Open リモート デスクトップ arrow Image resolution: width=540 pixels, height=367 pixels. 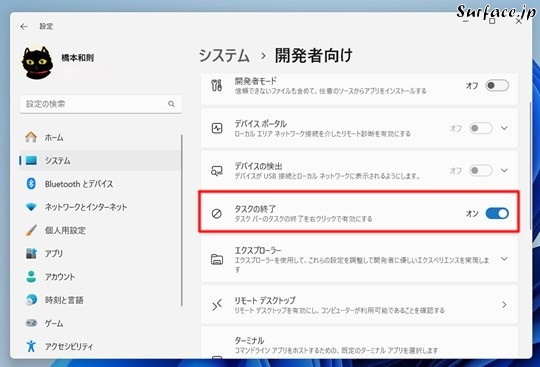tap(504, 305)
